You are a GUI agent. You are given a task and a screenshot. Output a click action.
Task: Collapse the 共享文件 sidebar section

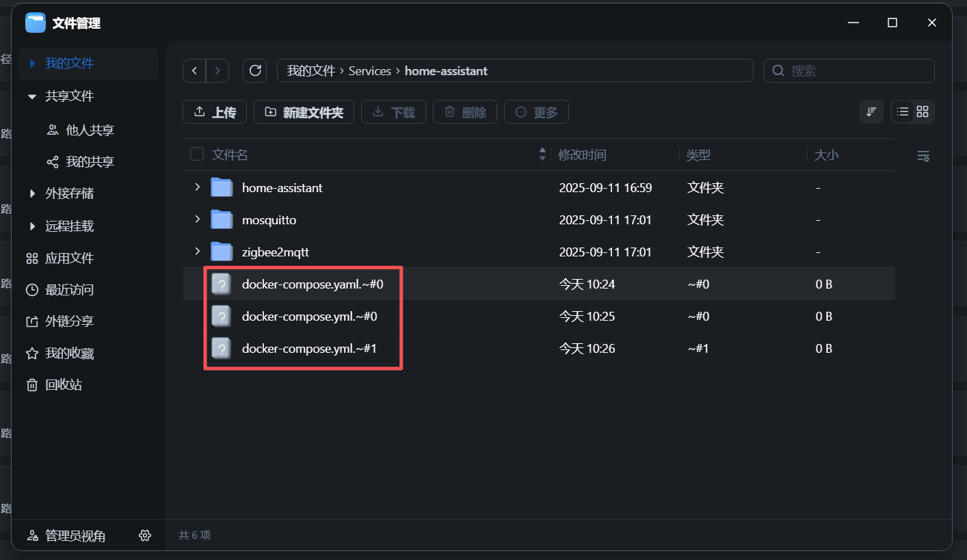[32, 97]
